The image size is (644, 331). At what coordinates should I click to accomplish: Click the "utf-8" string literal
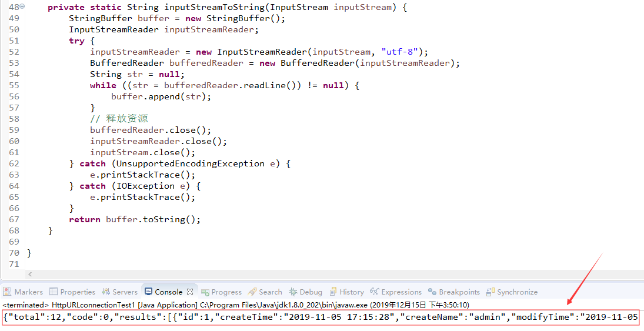click(x=399, y=52)
